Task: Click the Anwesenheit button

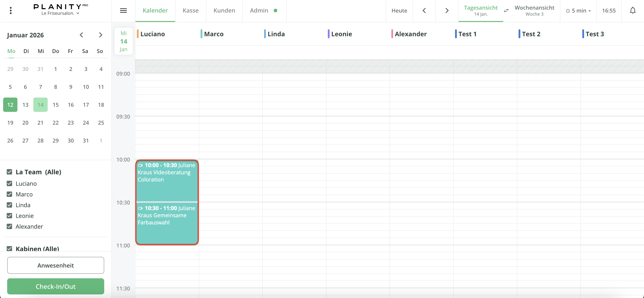Action: coord(55,265)
